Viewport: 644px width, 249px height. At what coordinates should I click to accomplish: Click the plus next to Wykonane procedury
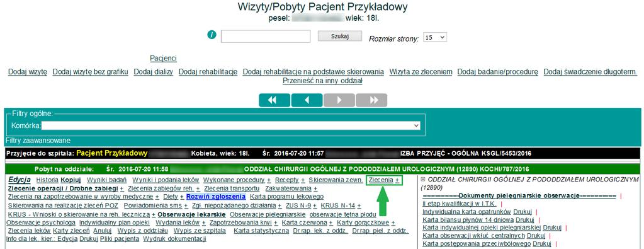269,180
